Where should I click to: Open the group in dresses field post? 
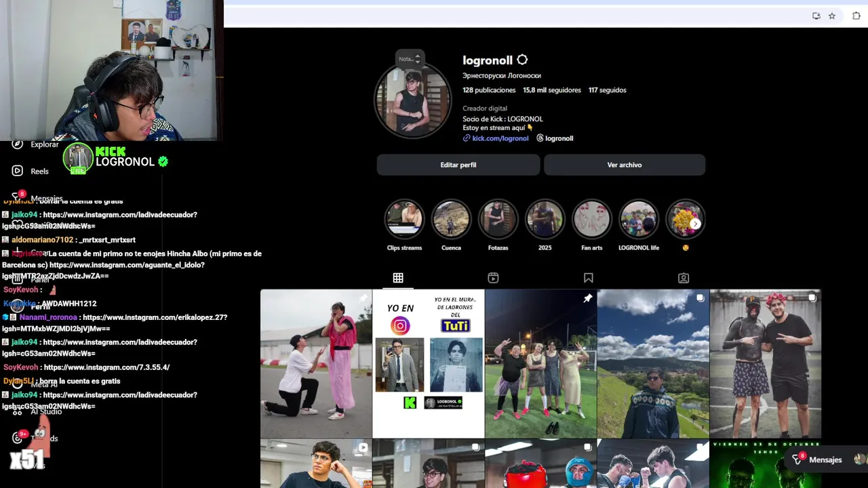(x=540, y=363)
